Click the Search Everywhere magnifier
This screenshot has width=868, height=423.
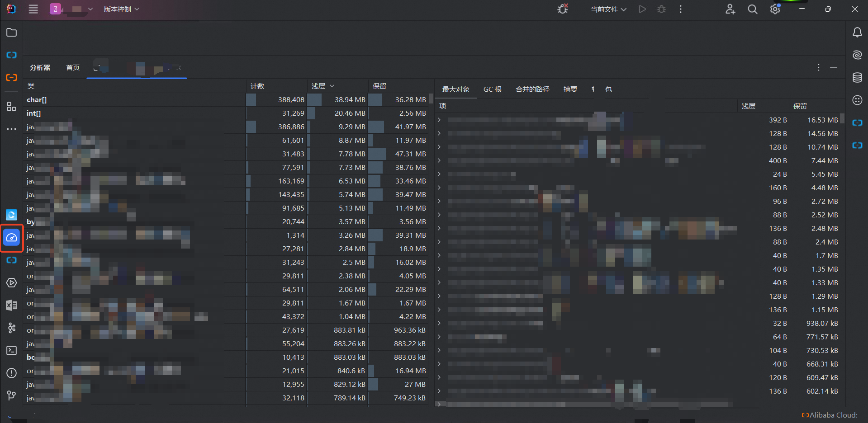click(x=753, y=9)
